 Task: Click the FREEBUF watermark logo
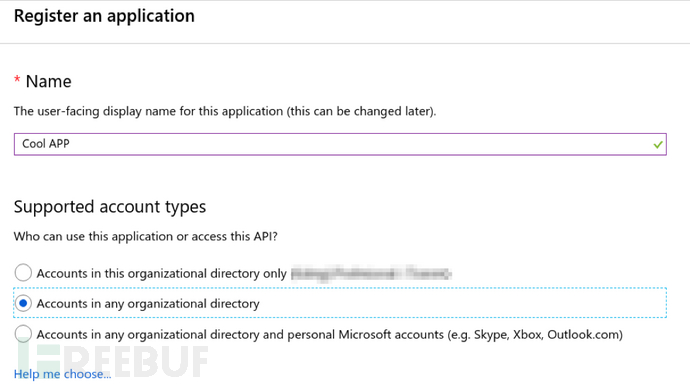pyautogui.click(x=112, y=361)
